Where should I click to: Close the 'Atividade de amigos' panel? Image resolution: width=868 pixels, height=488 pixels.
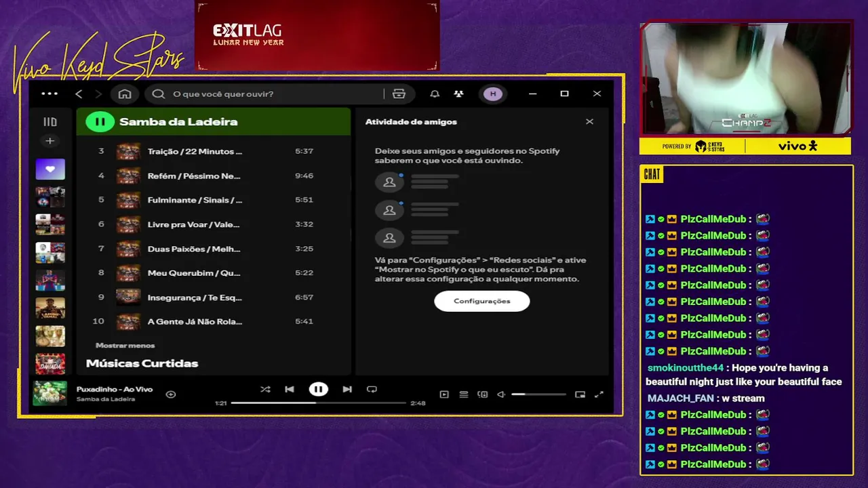click(589, 121)
